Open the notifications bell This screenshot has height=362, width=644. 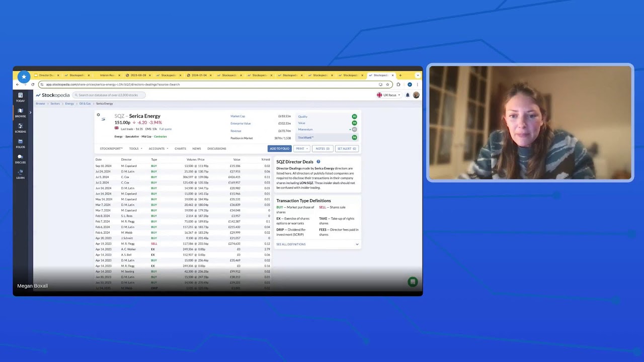pos(408,95)
